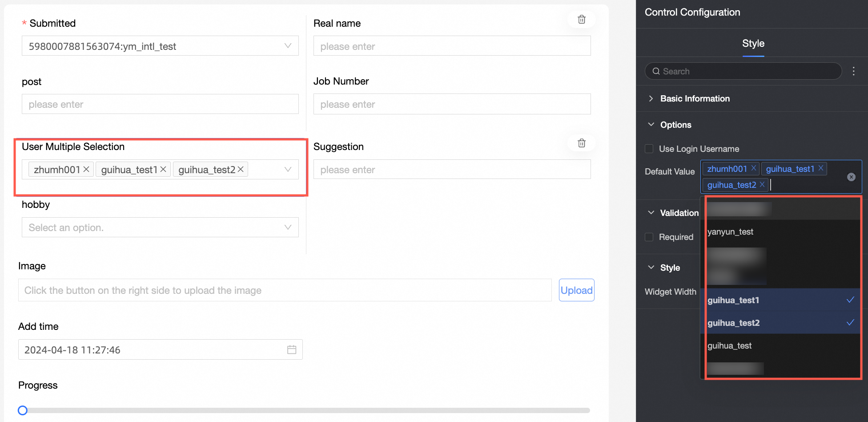The image size is (868, 422).
Task: Select yanyun_test from the dropdown list
Action: point(730,232)
